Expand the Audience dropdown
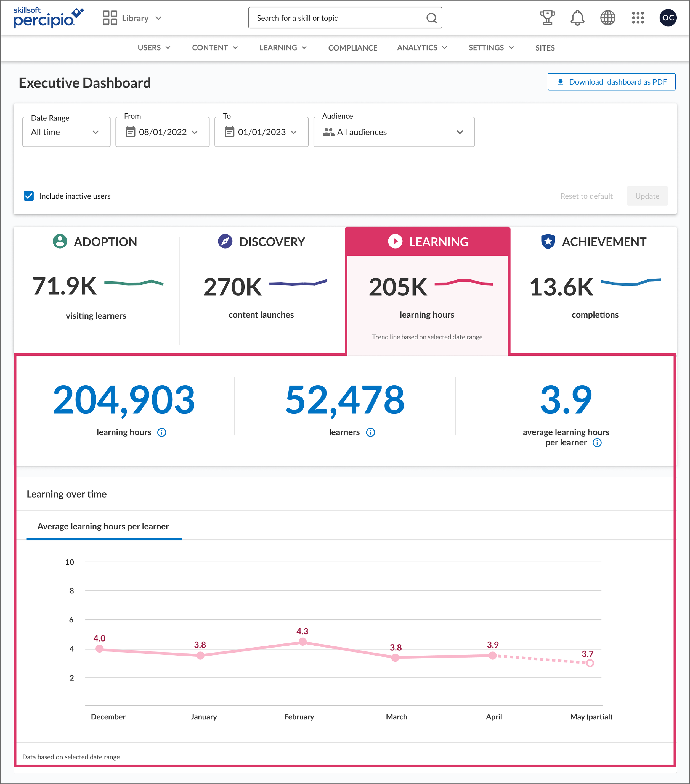Image resolution: width=690 pixels, height=784 pixels. (394, 132)
